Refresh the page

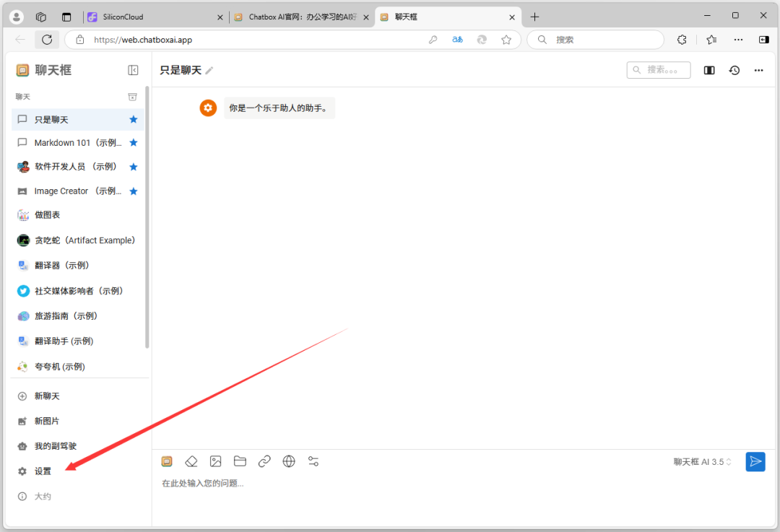[47, 40]
